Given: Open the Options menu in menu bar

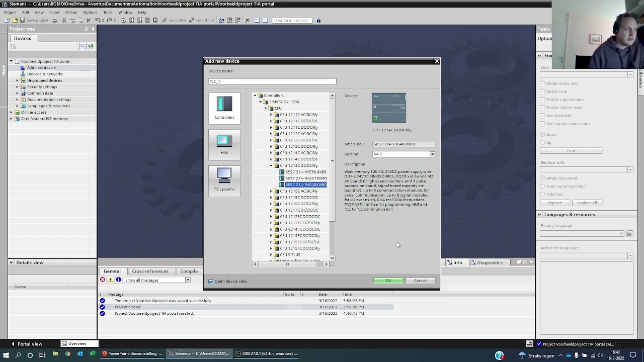Looking at the screenshot, I should pyautogui.click(x=90, y=12).
